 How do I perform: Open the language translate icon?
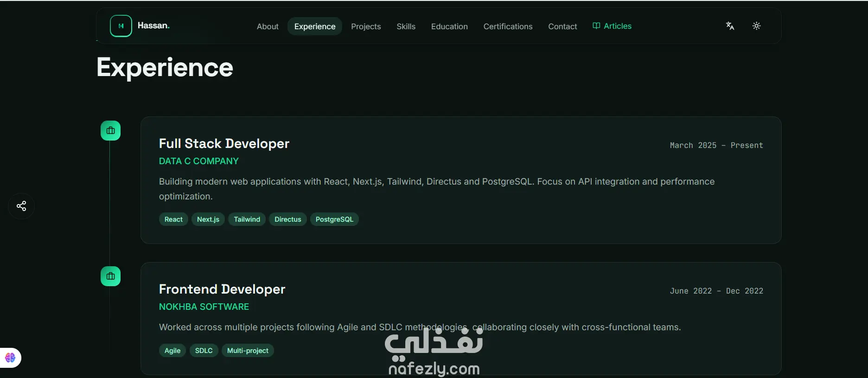pos(730,26)
